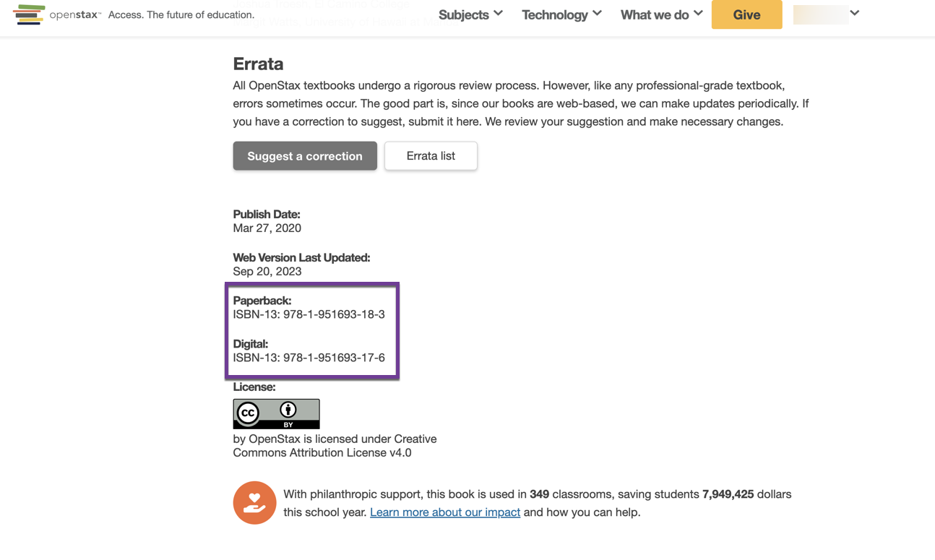935x560 pixels.
Task: Expand the Subjects dropdown chevron
Action: [x=499, y=13]
